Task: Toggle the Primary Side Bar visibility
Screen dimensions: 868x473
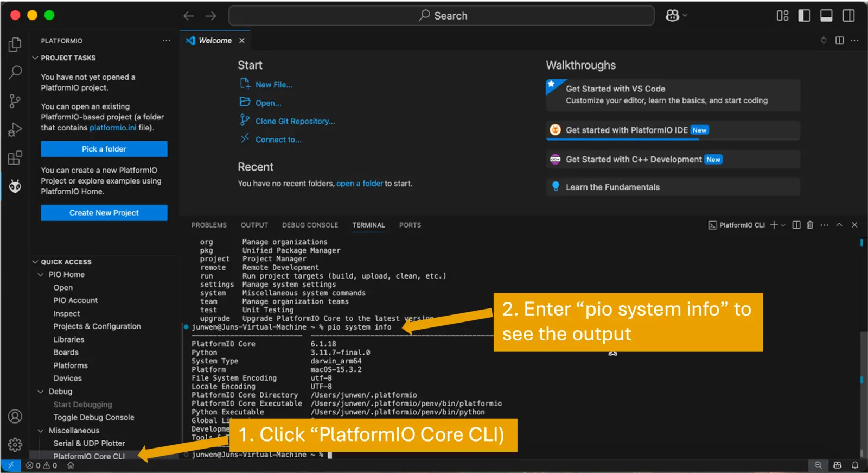Action: pyautogui.click(x=805, y=16)
